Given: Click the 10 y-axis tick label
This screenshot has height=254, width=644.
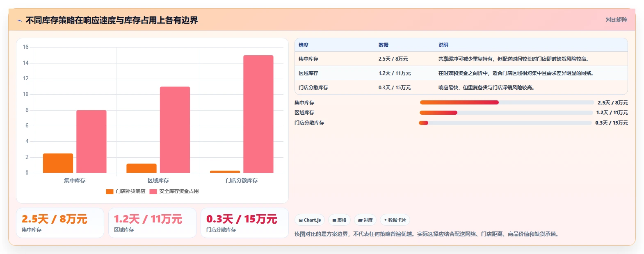Looking at the screenshot, I should [x=25, y=94].
